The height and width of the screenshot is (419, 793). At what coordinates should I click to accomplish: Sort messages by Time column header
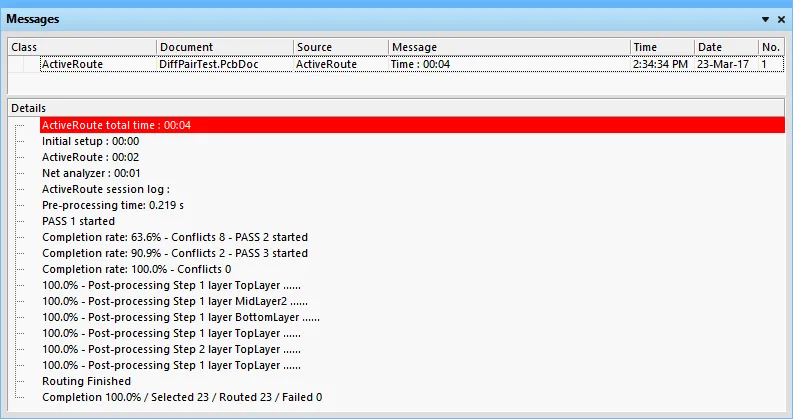click(662, 47)
